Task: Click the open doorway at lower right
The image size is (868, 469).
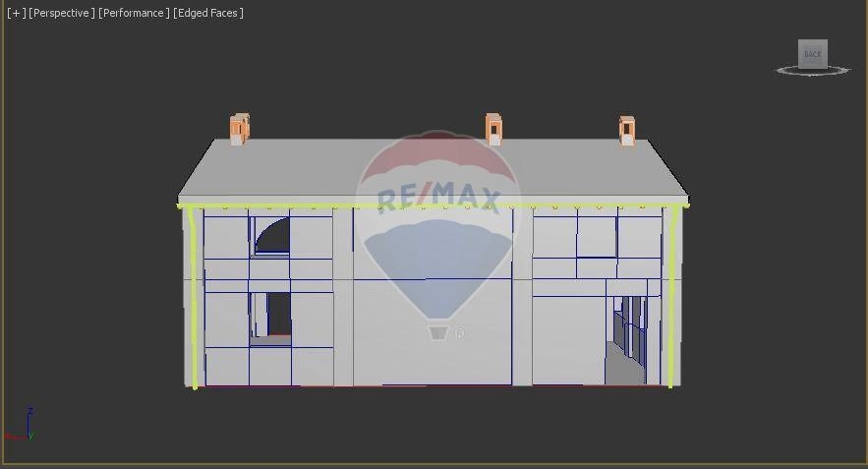Action: coord(627,339)
